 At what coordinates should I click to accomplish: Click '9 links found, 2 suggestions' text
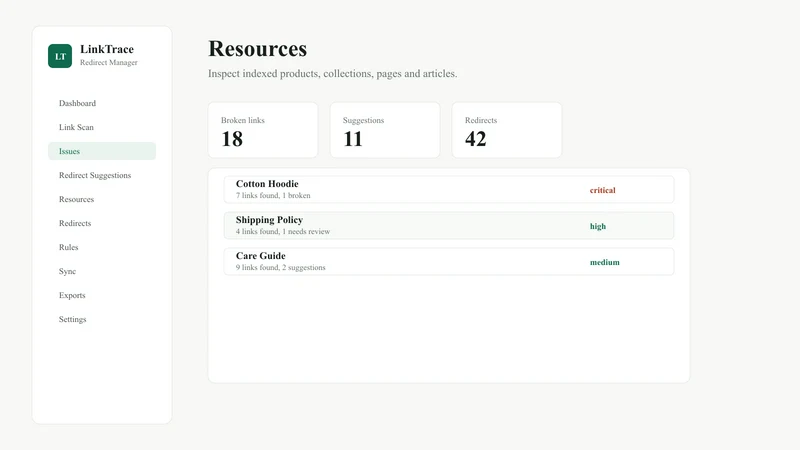[x=280, y=267]
